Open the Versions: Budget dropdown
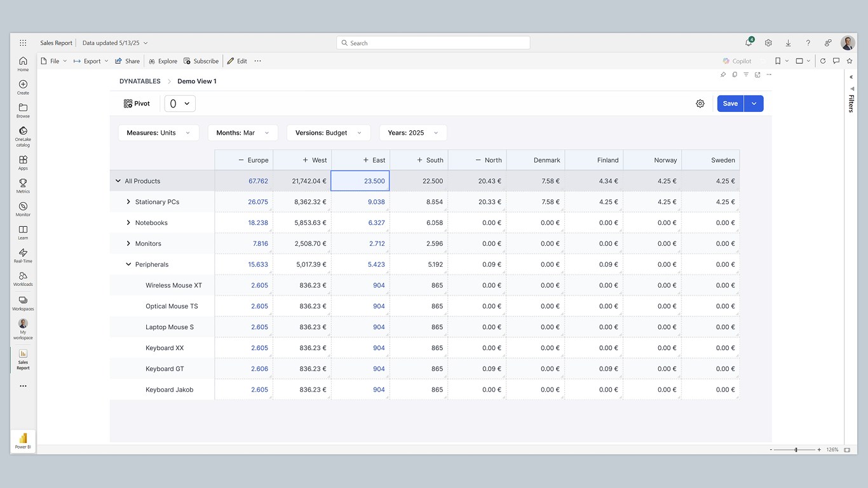Viewport: 868px width, 488px height. tap(329, 133)
